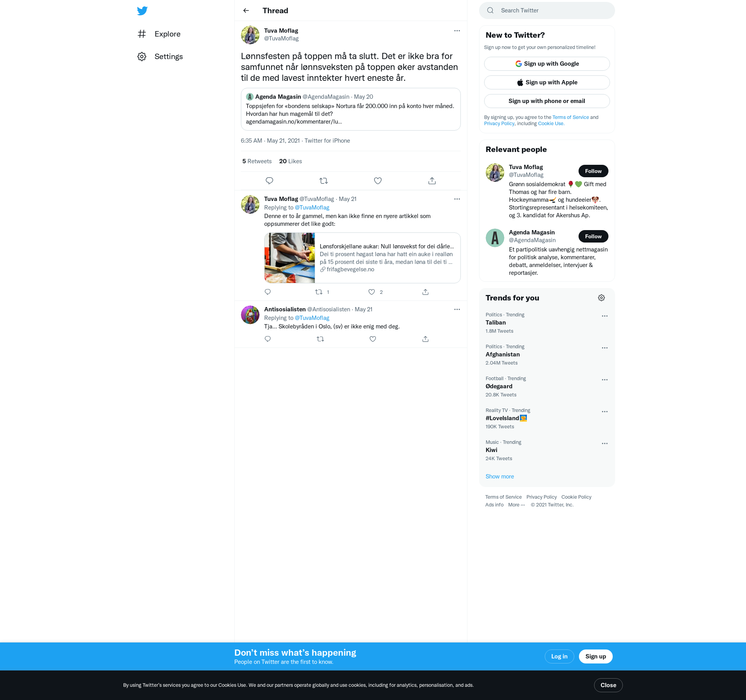This screenshot has height=700, width=746.
Task: Open the 6:35 AM May 21 timestamp
Action: [270, 141]
